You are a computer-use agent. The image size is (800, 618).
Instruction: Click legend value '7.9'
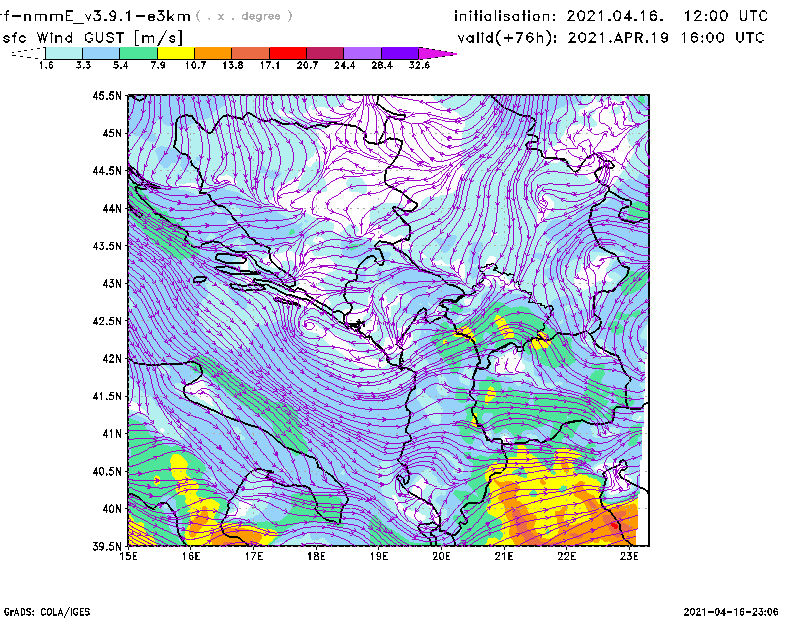(158, 65)
